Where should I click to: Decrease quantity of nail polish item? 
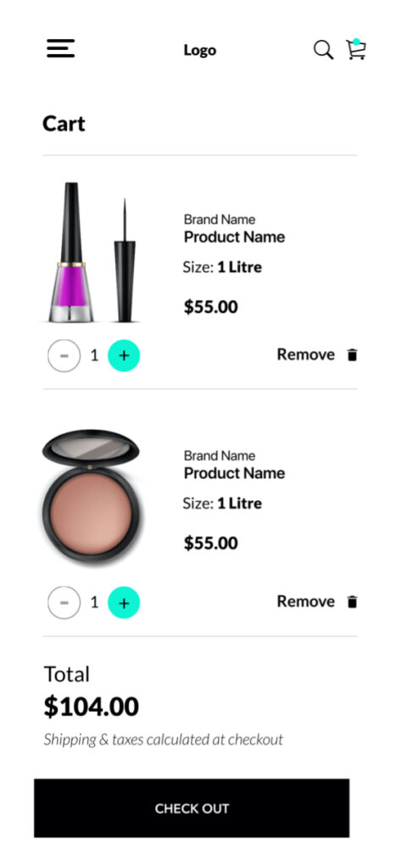pyautogui.click(x=64, y=355)
